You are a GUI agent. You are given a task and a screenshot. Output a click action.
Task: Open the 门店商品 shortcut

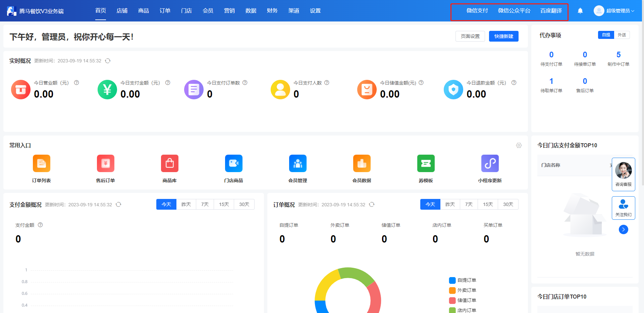[x=234, y=169]
